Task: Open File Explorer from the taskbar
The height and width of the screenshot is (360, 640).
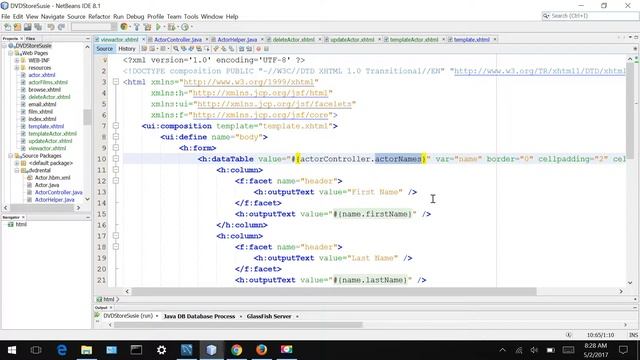Action: (86, 350)
